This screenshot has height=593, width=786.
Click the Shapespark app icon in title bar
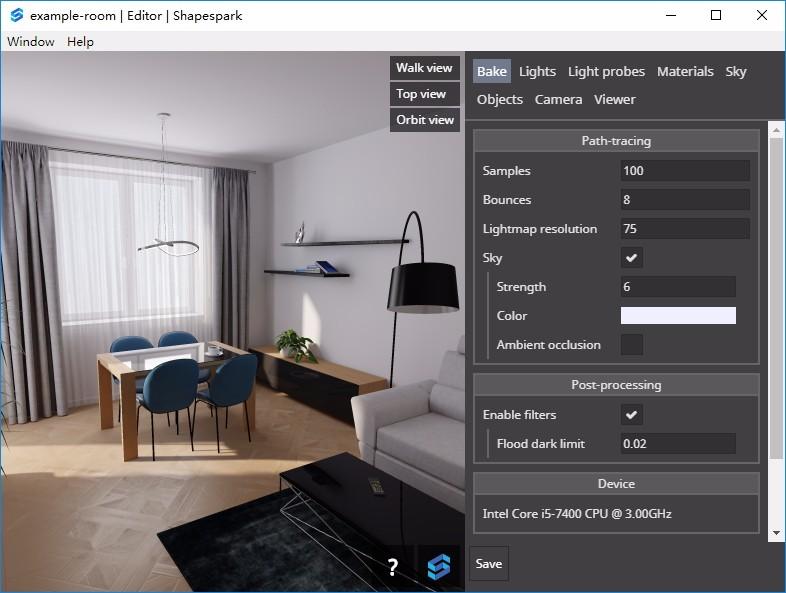tap(17, 15)
